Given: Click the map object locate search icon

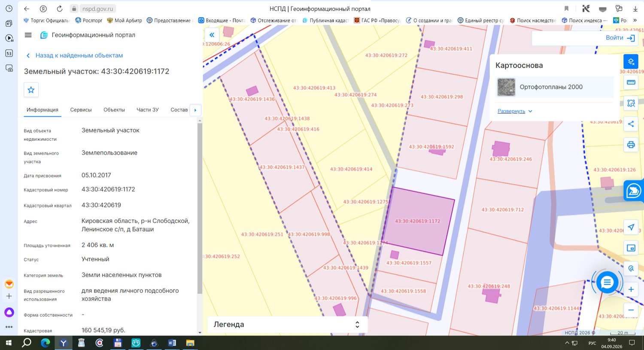Looking at the screenshot, I should coord(631,268).
